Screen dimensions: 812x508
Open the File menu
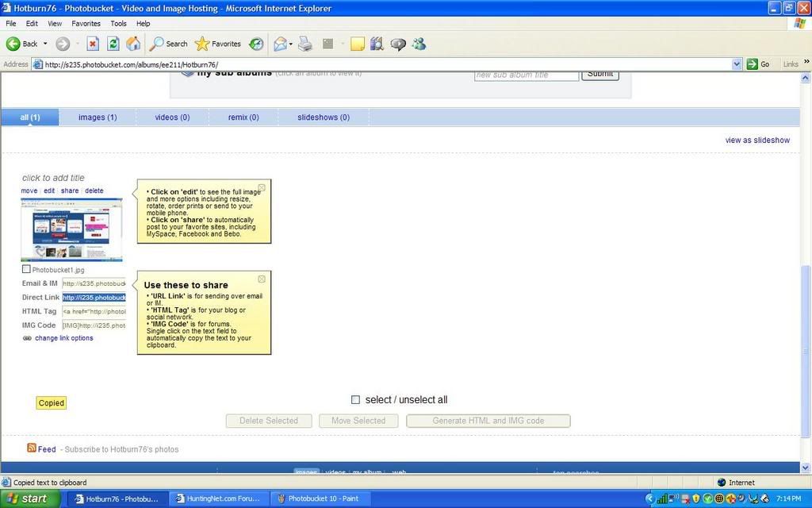[x=11, y=23]
